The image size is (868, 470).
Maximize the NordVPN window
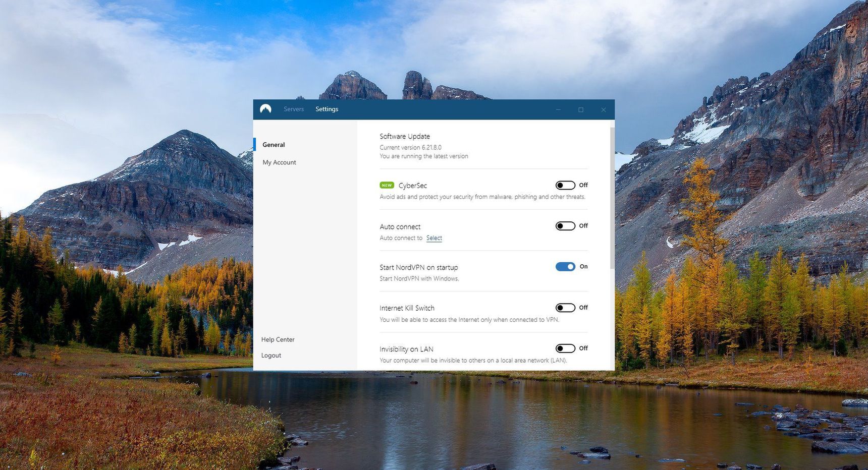581,109
